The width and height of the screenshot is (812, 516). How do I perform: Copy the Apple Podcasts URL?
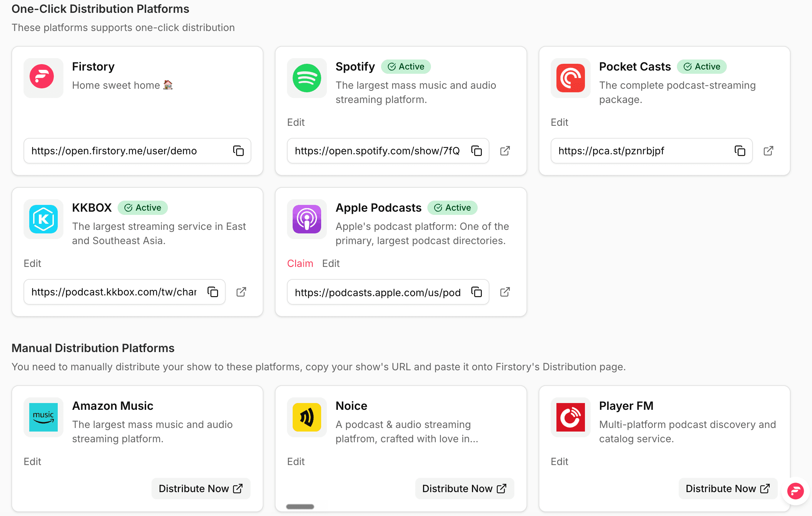pos(476,292)
